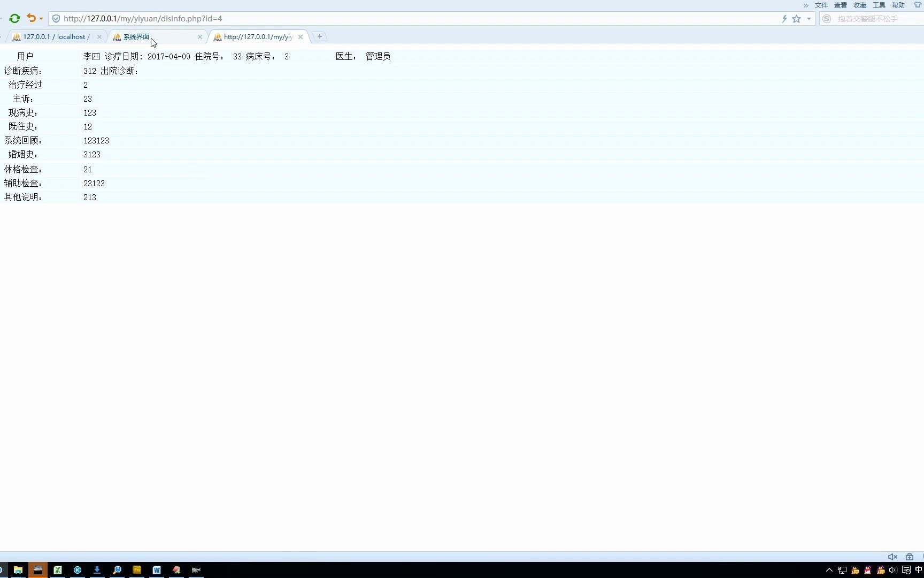Launch Word from the taskbar
The width and height of the screenshot is (924, 578).
pos(157,570)
